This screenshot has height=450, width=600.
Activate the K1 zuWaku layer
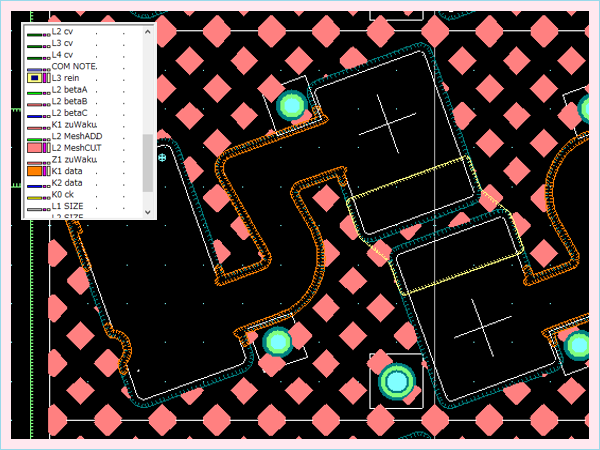coord(74,125)
